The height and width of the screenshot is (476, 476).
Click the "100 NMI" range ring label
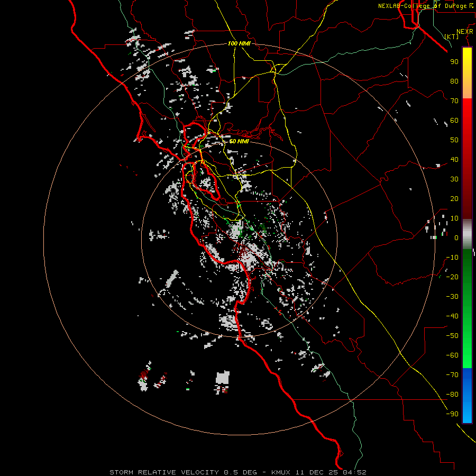coord(239,43)
